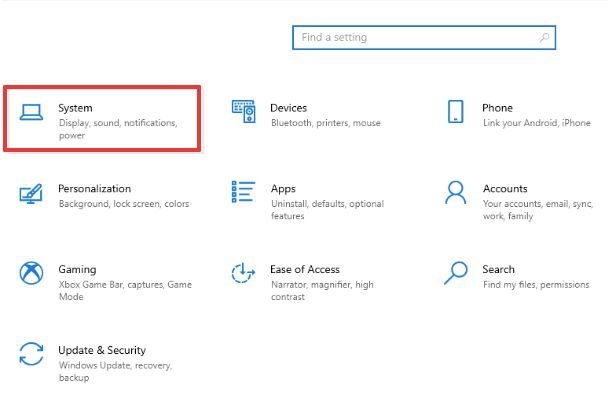
Task: Select Update & Security heading
Action: [x=102, y=350]
